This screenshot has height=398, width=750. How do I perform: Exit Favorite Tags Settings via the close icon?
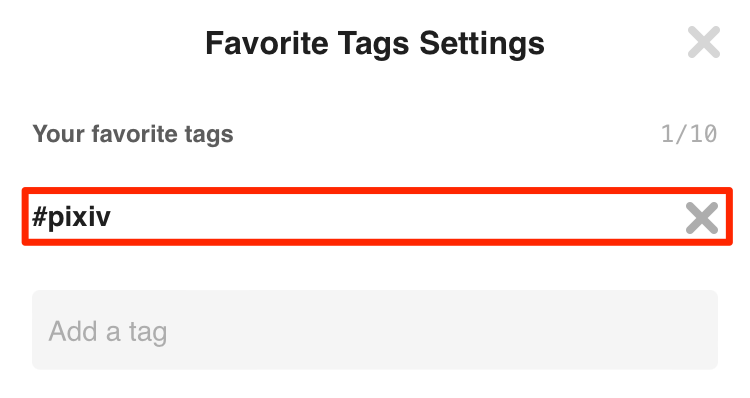pos(704,42)
